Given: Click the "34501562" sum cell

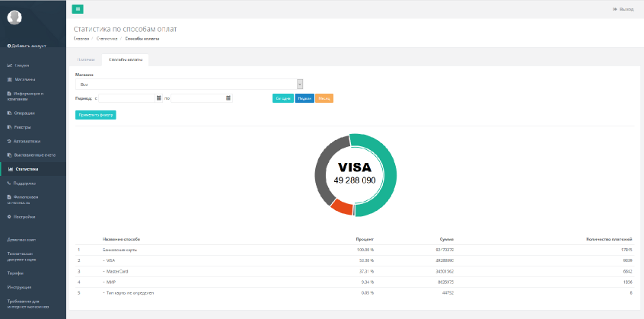Looking at the screenshot, I should (x=445, y=271).
